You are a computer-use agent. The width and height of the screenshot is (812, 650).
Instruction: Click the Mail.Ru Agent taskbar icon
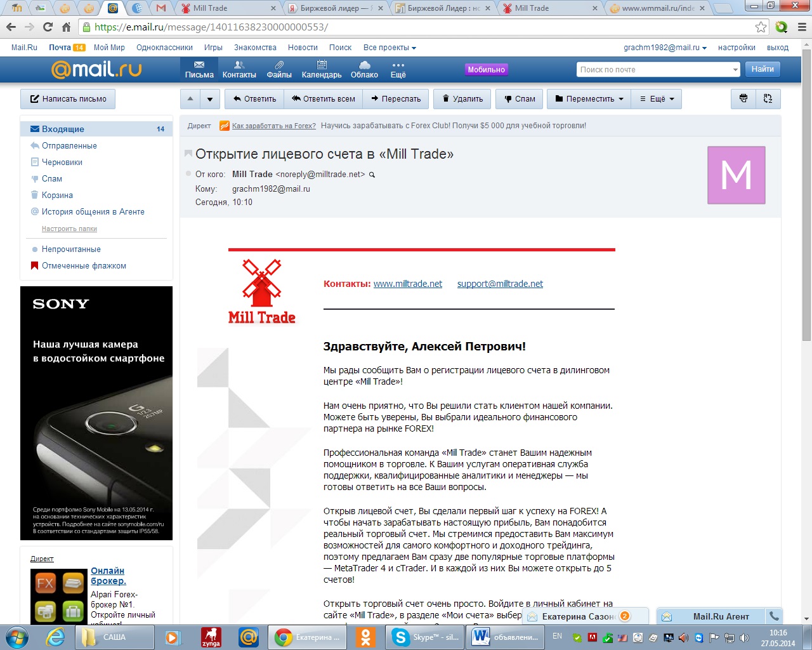(x=249, y=637)
